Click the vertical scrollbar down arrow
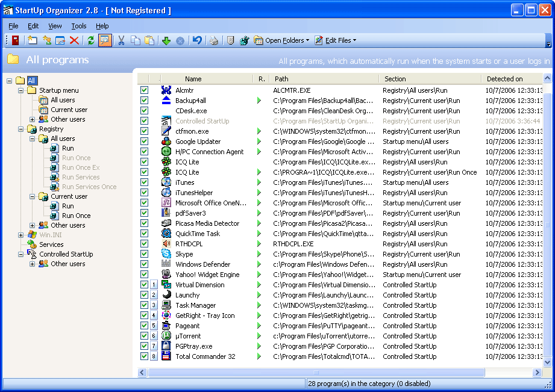The height and width of the screenshot is (392, 555). (547, 362)
